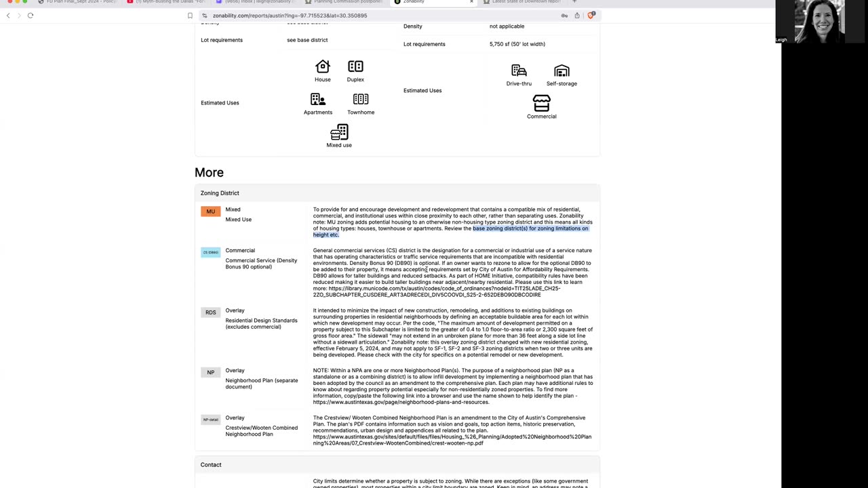
Task: Click the password key icon in address bar
Action: click(564, 16)
